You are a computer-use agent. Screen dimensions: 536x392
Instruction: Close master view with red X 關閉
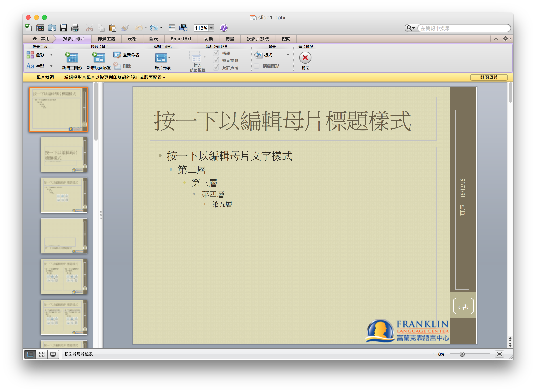click(x=305, y=58)
